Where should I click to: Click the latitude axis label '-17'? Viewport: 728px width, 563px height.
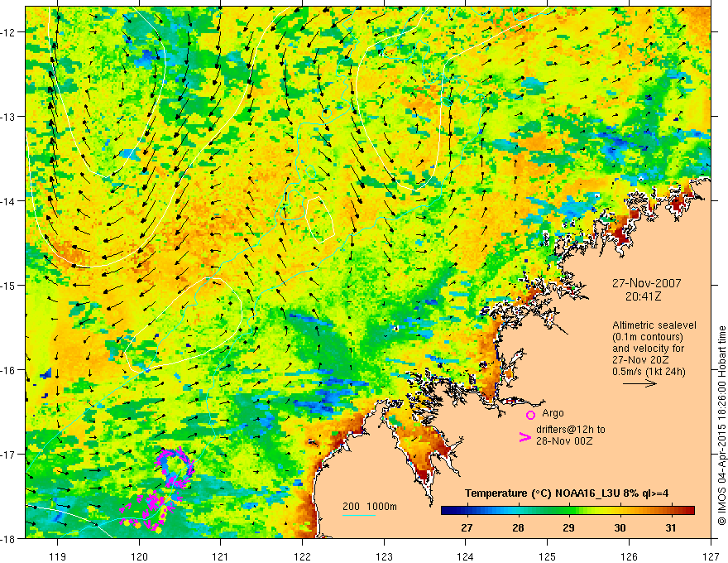(9, 454)
